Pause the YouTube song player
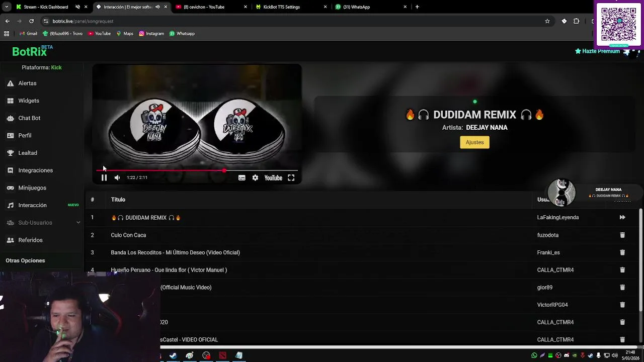The image size is (644, 362). coord(104,177)
